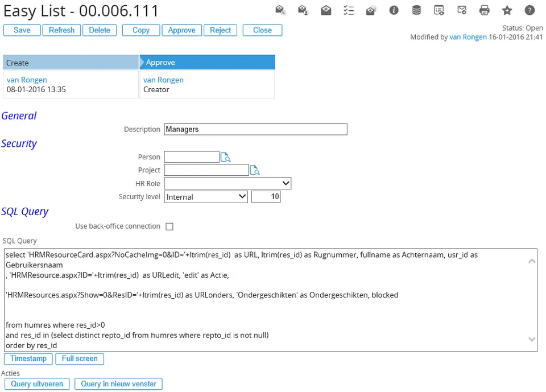Open the Person lookup browse icon

pos(226,157)
